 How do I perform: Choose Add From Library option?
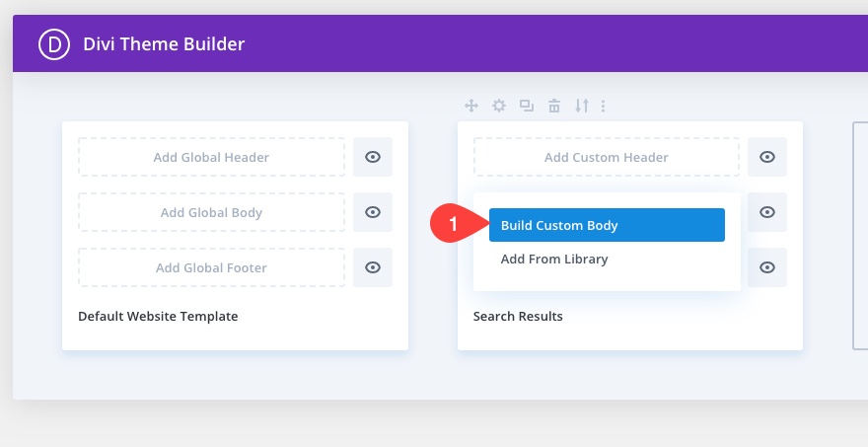coord(554,260)
